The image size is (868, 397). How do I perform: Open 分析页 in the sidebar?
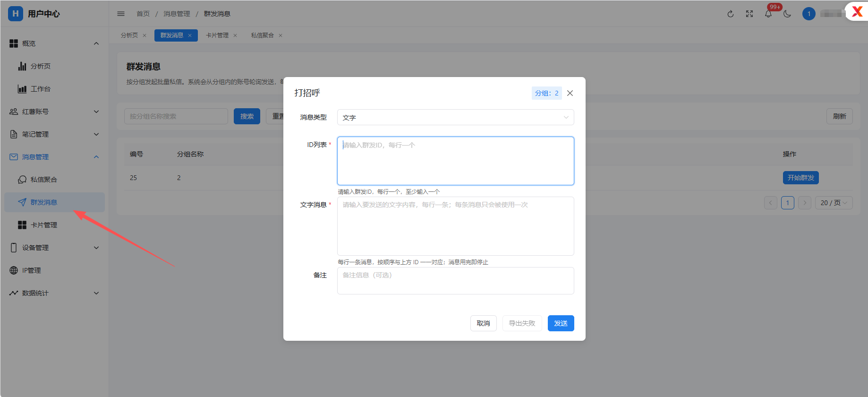tap(54, 66)
